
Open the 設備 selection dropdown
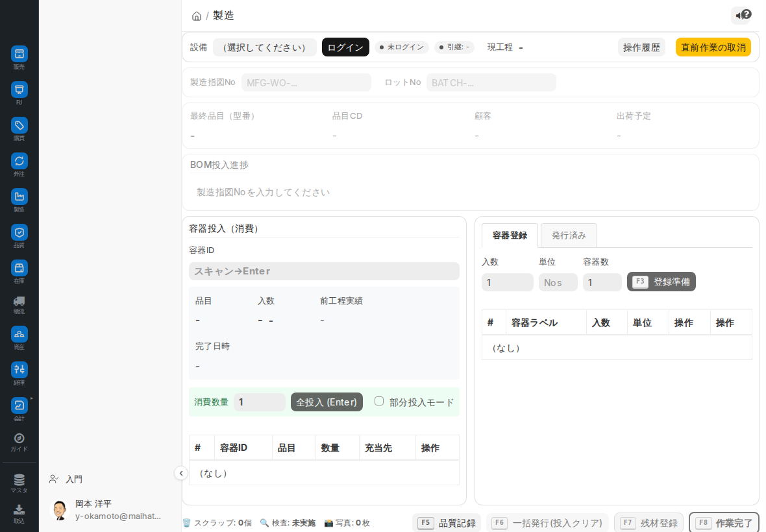click(264, 47)
